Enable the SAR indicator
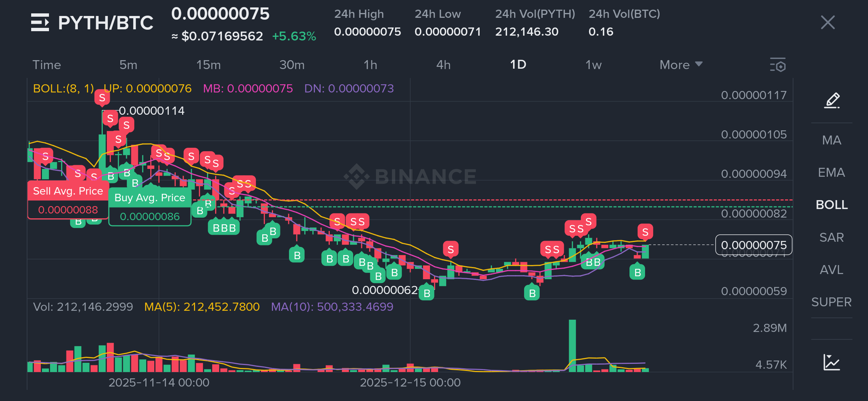 (x=832, y=237)
